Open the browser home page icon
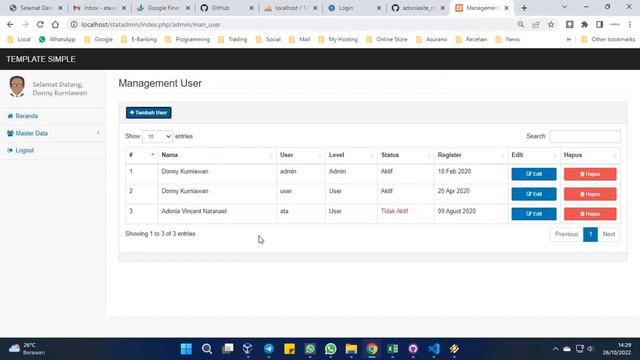This screenshot has height=360, width=640. coord(55,24)
